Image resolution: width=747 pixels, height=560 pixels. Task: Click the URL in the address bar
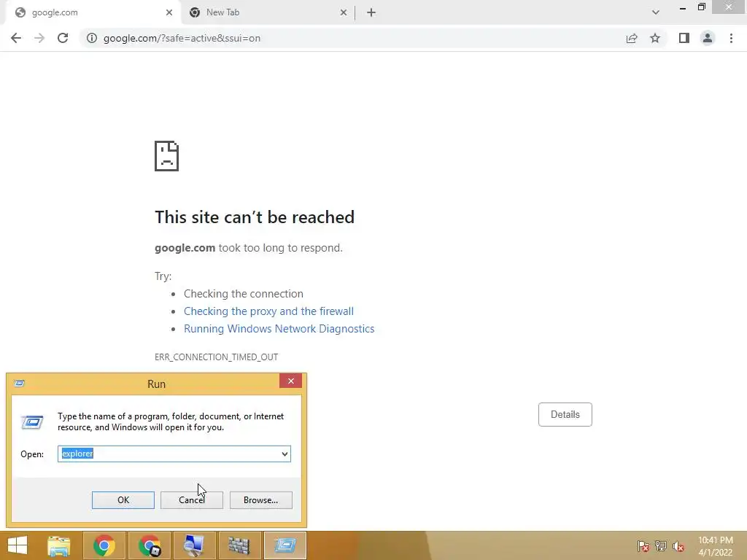[182, 38]
